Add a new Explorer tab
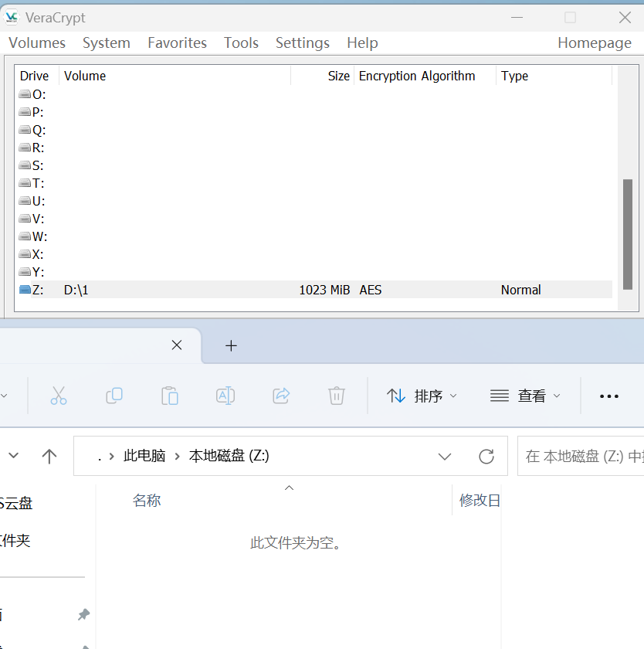 [231, 345]
